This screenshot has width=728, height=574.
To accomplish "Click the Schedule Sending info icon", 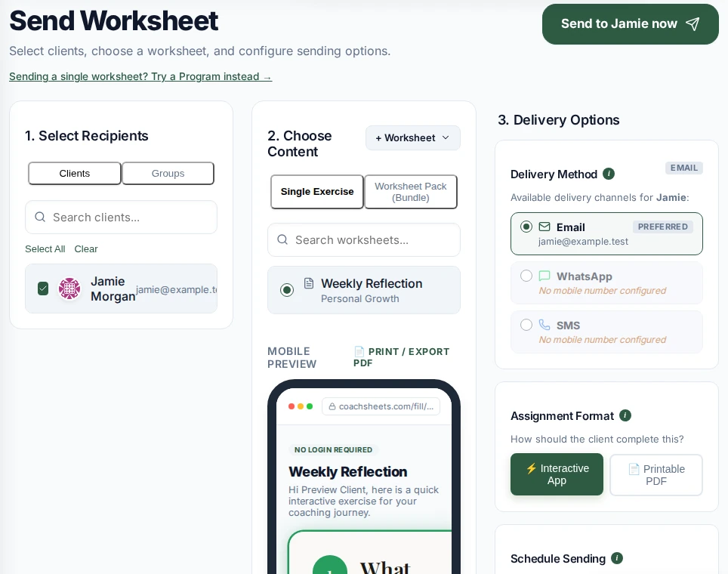I will point(617,558).
